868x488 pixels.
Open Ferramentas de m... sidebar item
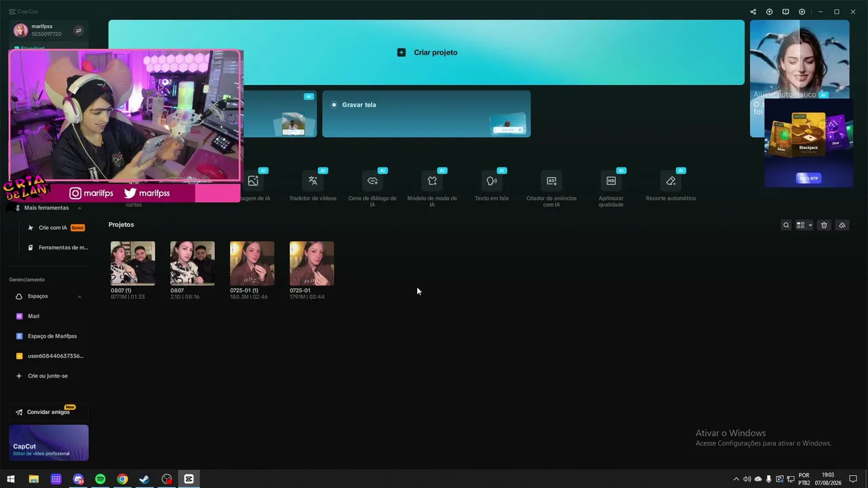pos(57,247)
